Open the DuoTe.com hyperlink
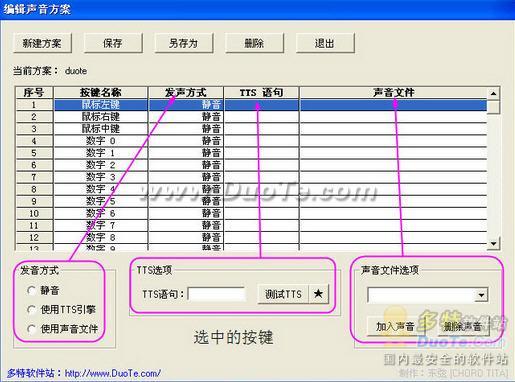515x382 pixels. click(112, 373)
